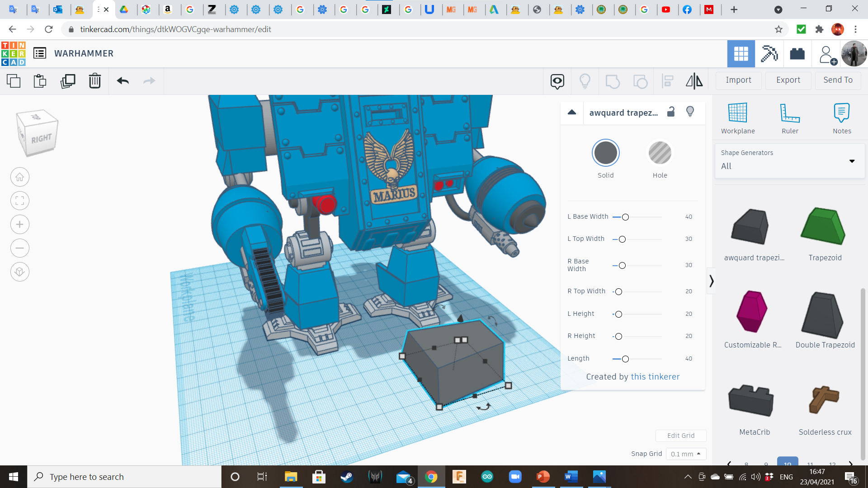This screenshot has height=488, width=868.
Task: Delete the selected shape with trash icon
Action: (95, 81)
